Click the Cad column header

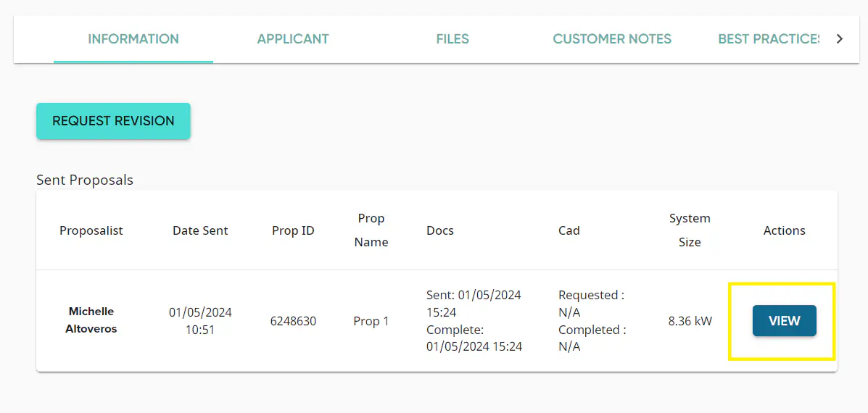click(x=569, y=230)
